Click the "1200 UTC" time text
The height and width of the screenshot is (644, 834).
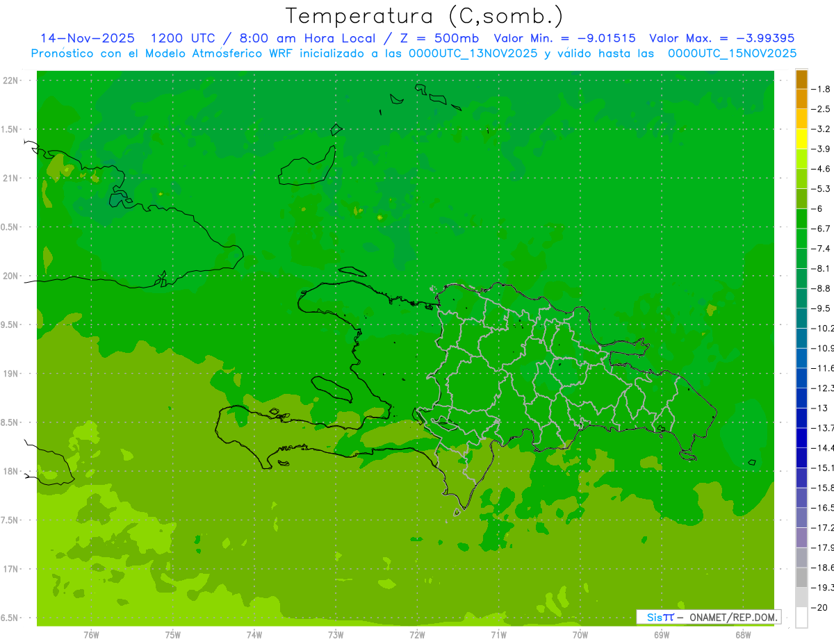[x=182, y=38]
